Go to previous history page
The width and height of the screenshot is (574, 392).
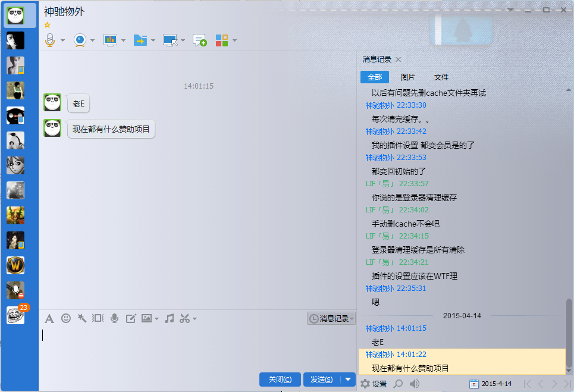541,384
